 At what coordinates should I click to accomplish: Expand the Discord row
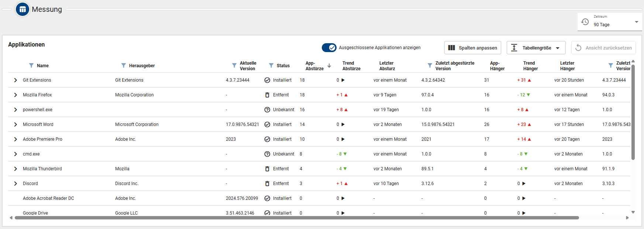pos(16,184)
